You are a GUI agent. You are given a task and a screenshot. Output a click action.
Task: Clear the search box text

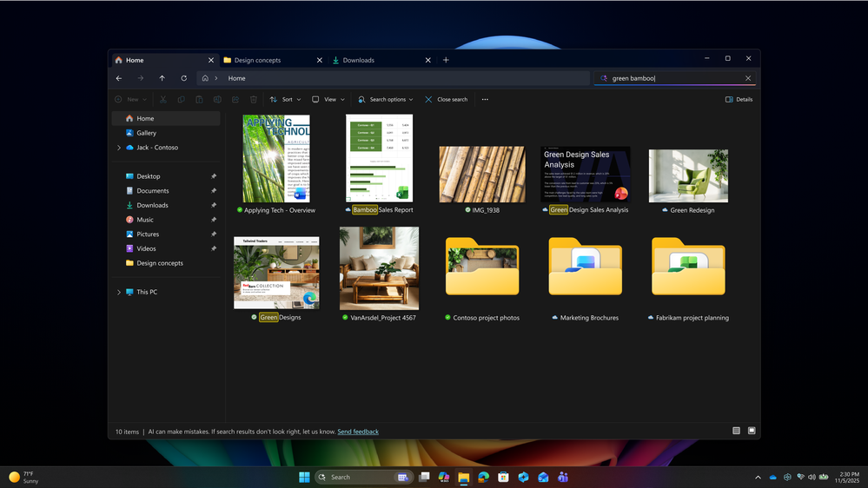click(x=747, y=78)
